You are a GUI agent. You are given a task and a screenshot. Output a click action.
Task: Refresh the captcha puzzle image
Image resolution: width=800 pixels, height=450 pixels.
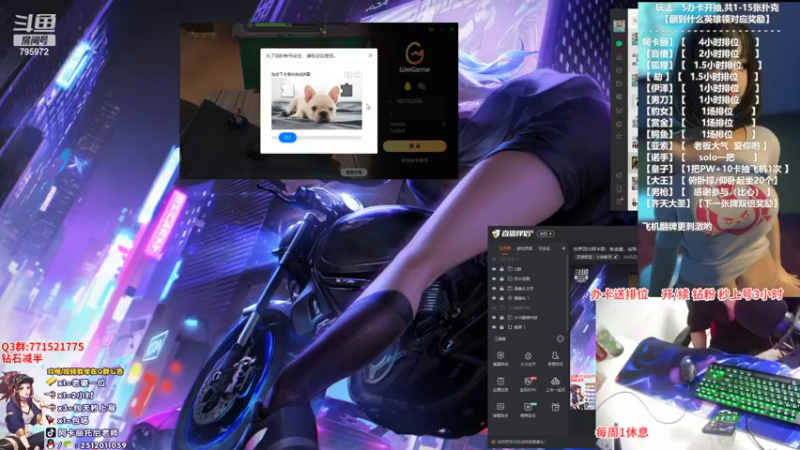358,74
